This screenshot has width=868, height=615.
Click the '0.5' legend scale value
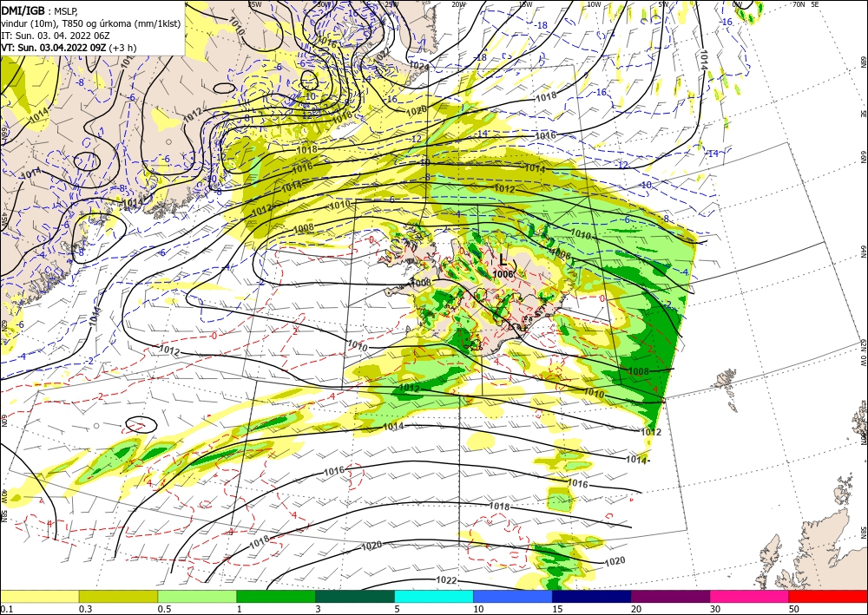164,609
